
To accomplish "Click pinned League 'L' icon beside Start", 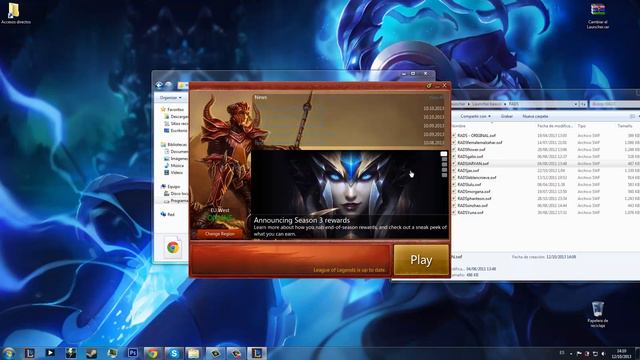I will 29,353.
